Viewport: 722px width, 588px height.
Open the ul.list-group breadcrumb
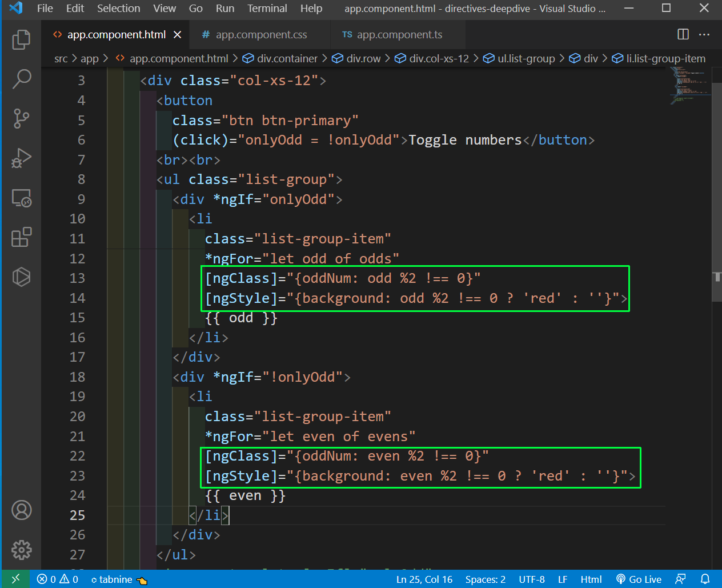click(x=519, y=58)
